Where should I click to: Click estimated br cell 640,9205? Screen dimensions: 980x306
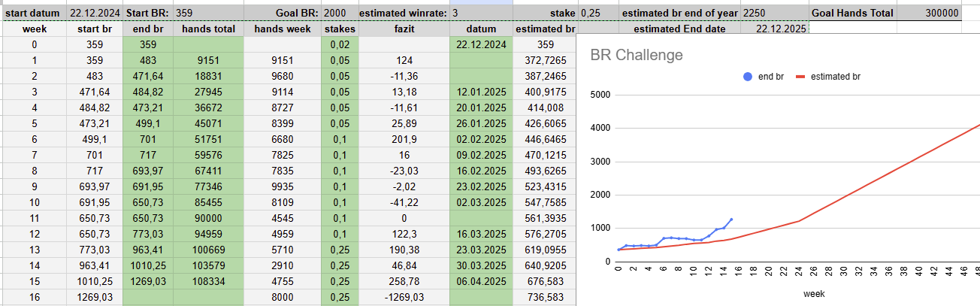(545, 265)
